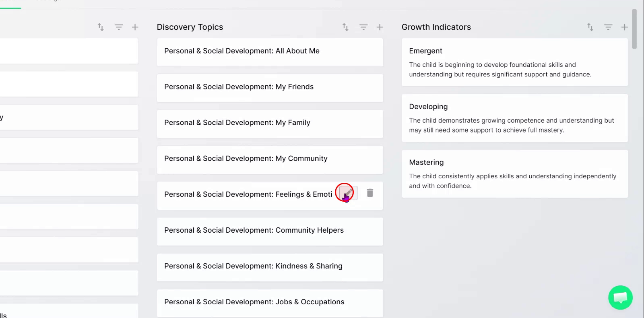Open the chat support bubble
The width and height of the screenshot is (644, 318).
tap(620, 297)
